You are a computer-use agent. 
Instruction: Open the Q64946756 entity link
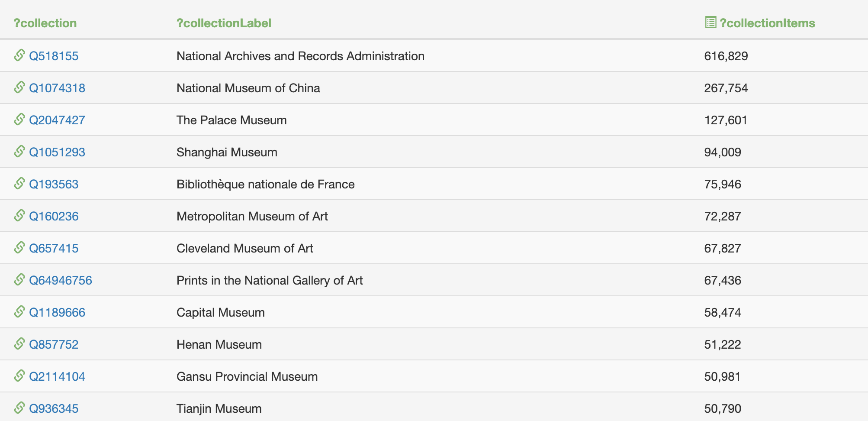click(x=61, y=280)
